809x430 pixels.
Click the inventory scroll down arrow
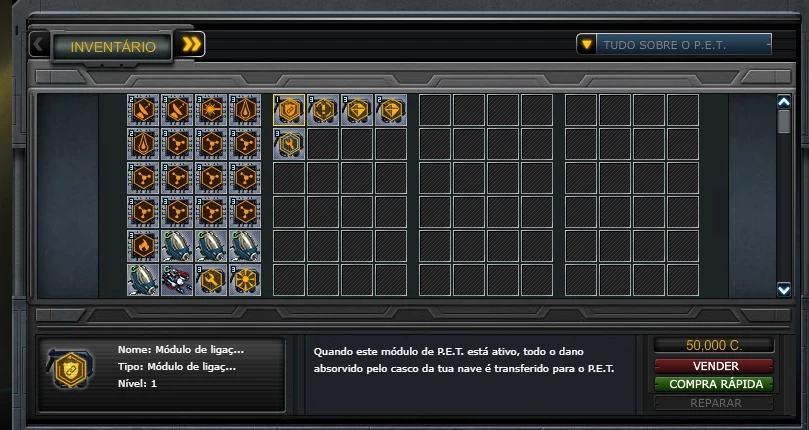[784, 290]
